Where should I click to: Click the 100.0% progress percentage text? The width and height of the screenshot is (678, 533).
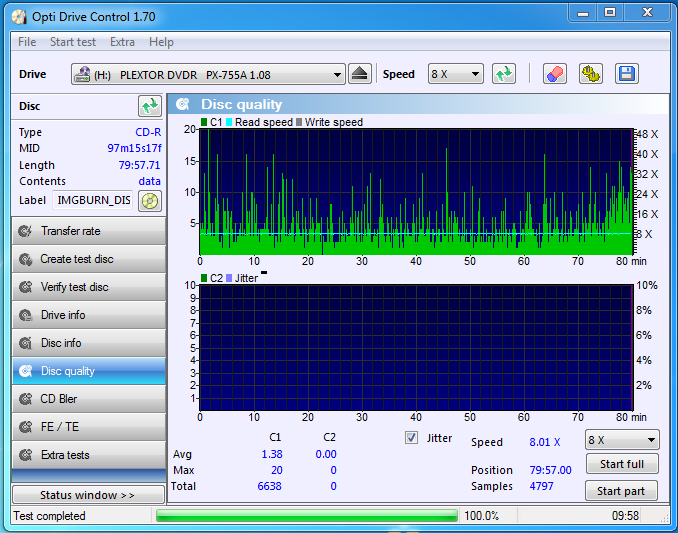point(481,516)
